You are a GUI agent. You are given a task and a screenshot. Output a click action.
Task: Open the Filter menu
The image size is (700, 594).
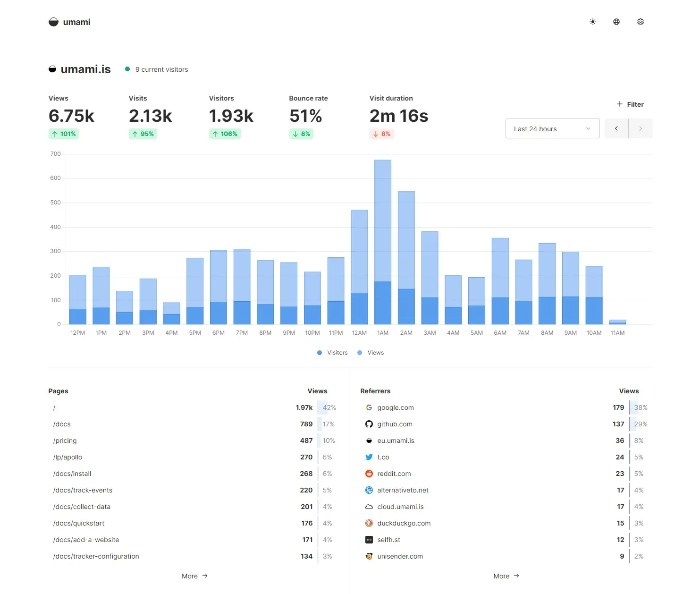click(x=630, y=104)
